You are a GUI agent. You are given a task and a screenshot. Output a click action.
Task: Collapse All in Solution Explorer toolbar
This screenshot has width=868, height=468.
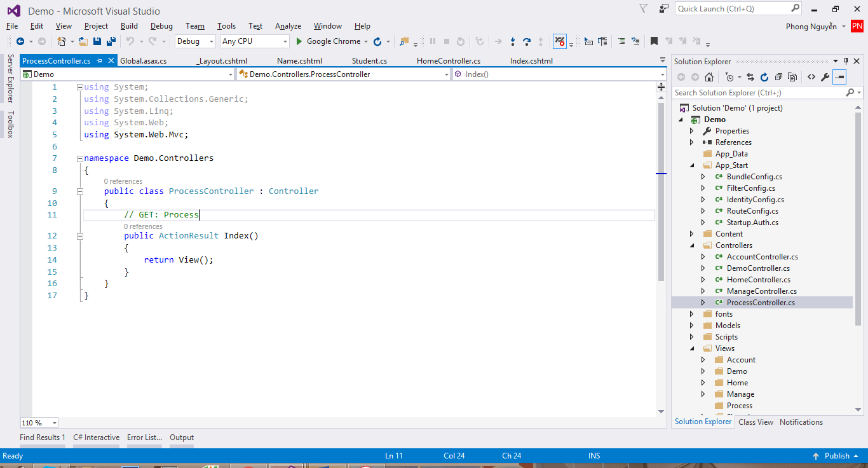[778, 76]
